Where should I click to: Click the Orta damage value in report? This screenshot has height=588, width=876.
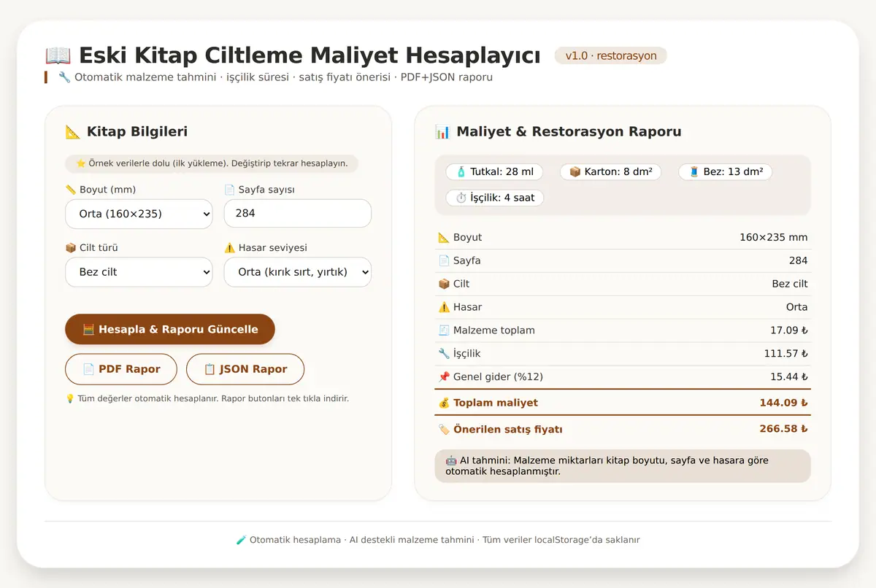[796, 308]
